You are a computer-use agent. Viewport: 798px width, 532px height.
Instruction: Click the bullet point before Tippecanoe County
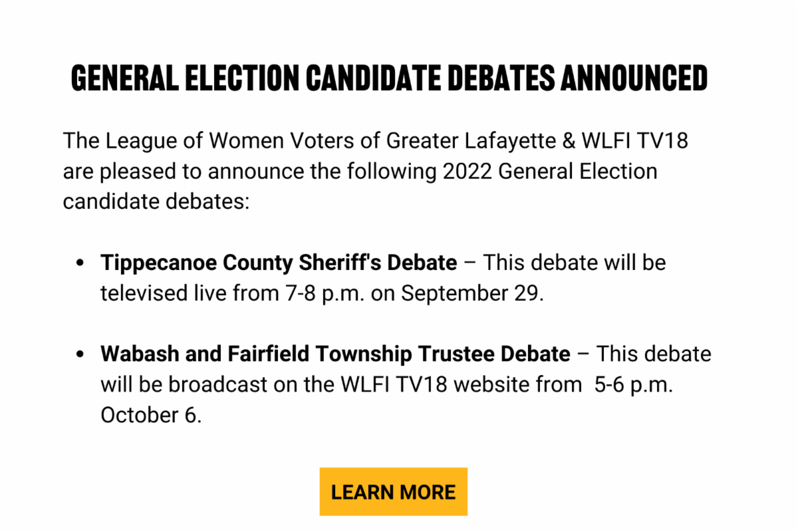(x=81, y=263)
